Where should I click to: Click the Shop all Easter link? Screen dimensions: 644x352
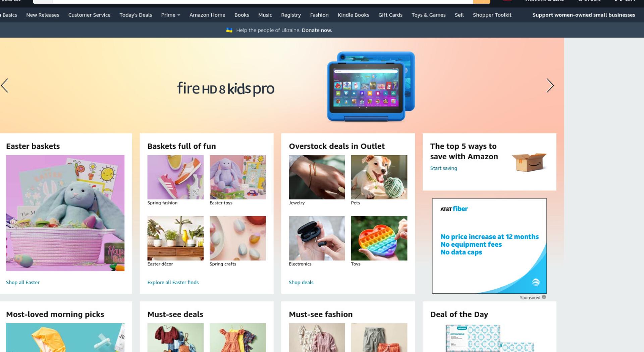point(23,282)
